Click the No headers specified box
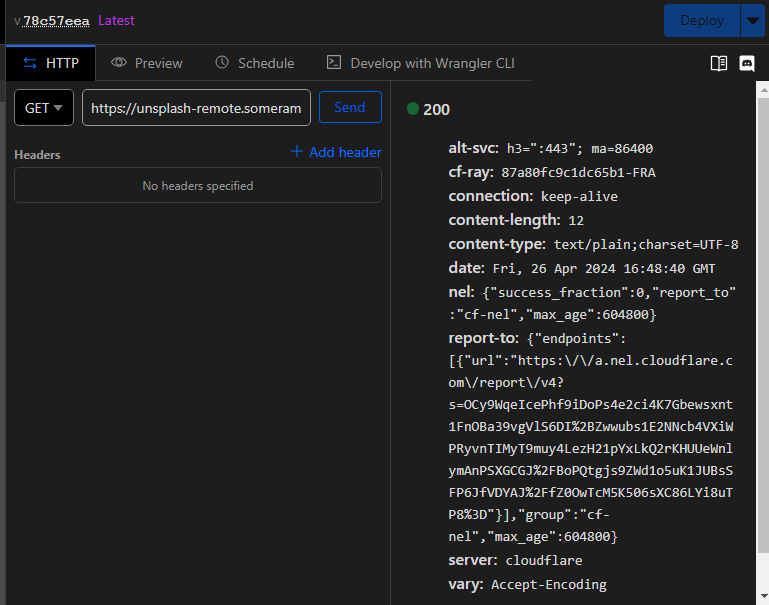The image size is (769, 605). [x=198, y=185]
